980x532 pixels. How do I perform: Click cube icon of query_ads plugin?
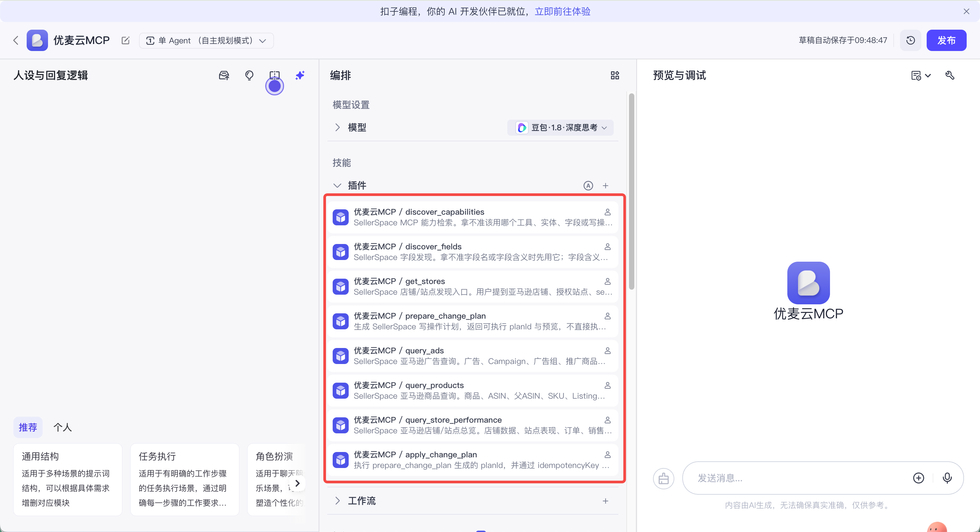pos(340,356)
